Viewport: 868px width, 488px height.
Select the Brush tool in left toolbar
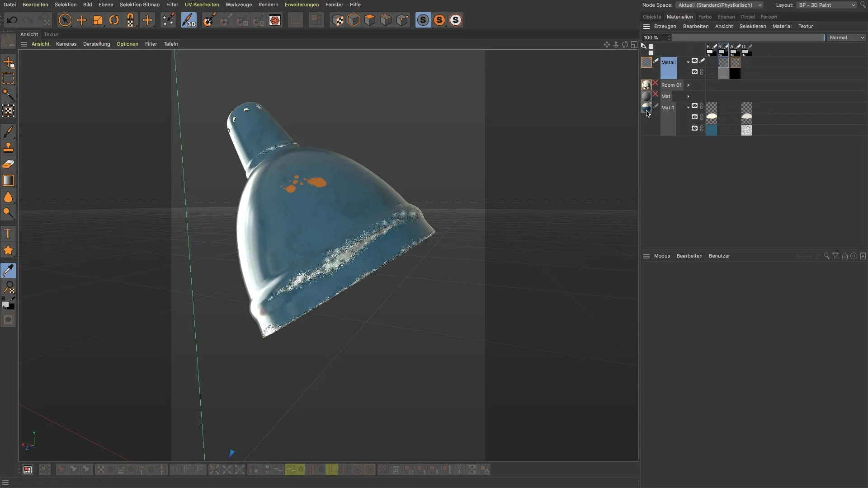tap(8, 131)
